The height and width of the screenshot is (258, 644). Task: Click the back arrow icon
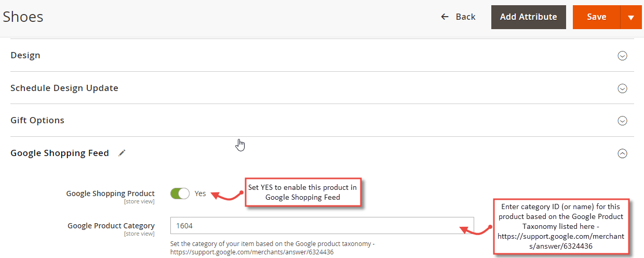(445, 17)
